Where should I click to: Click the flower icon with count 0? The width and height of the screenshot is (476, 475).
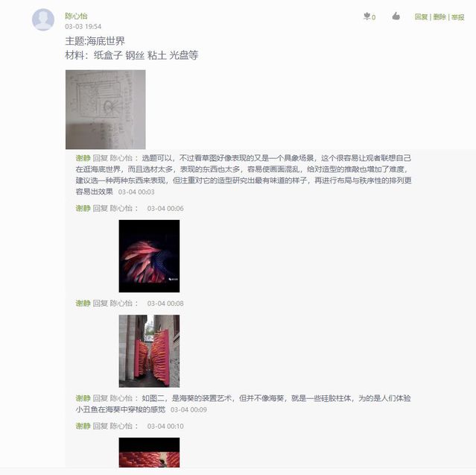369,16
